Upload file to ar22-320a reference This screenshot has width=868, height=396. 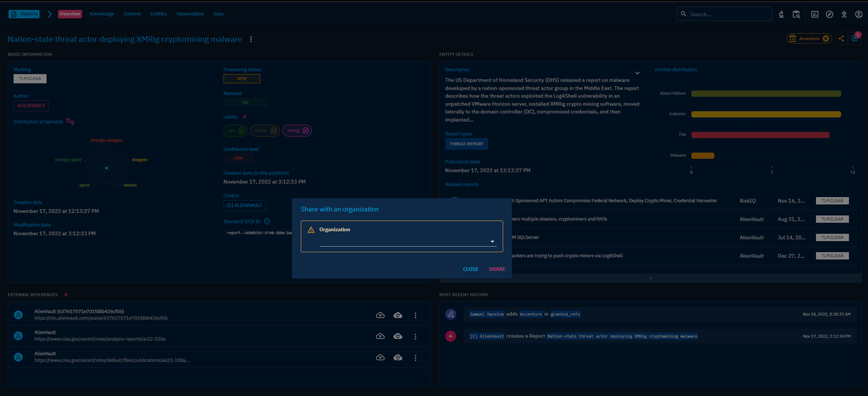(380, 336)
